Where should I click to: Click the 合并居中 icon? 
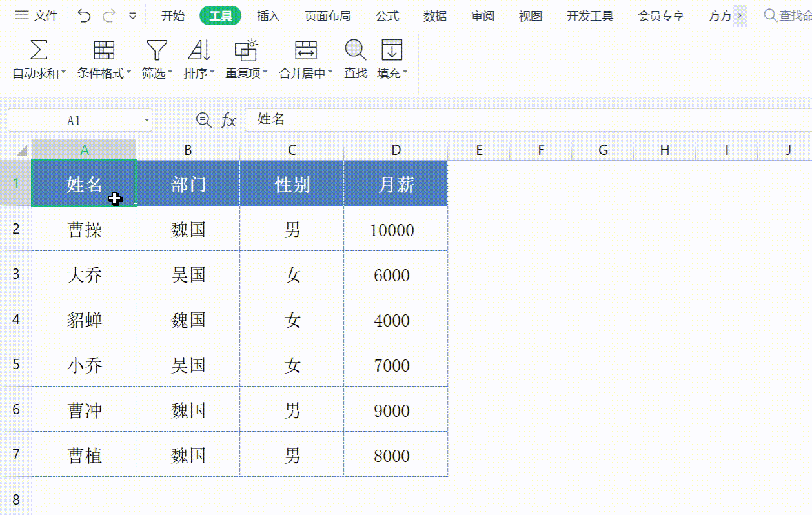[x=305, y=50]
